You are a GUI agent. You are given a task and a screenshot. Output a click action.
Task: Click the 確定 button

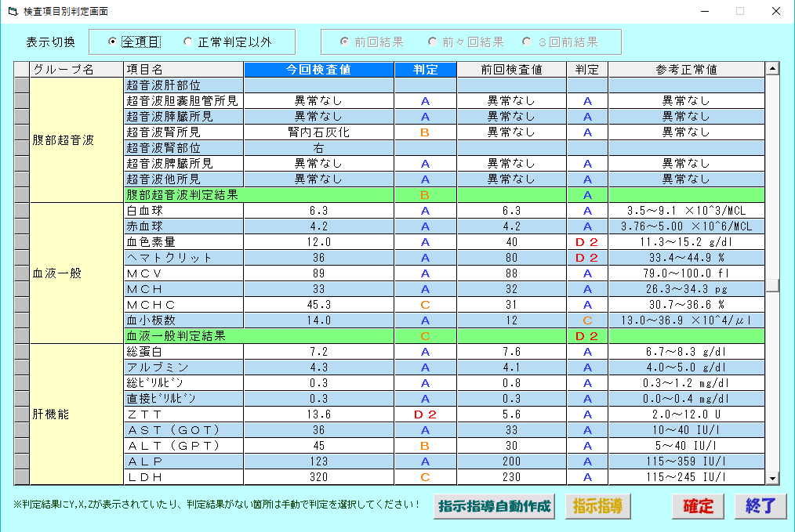click(698, 506)
